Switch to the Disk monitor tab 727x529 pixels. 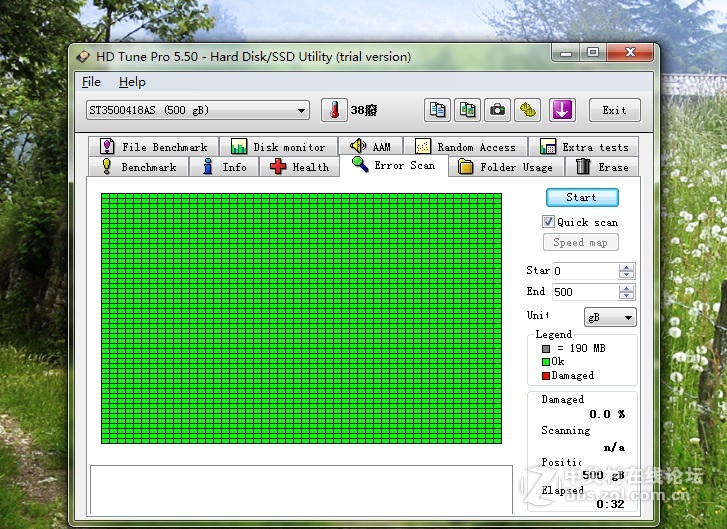278,147
